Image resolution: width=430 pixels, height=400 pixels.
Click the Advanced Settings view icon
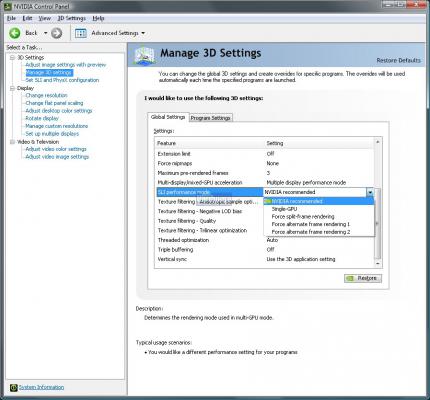pos(81,33)
